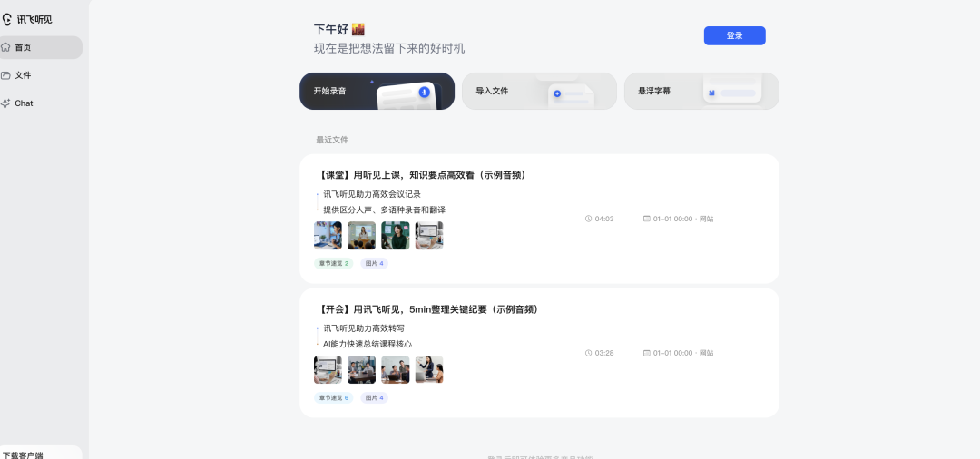Click the 章节速览 6 tag
980x459 pixels.
tap(334, 398)
